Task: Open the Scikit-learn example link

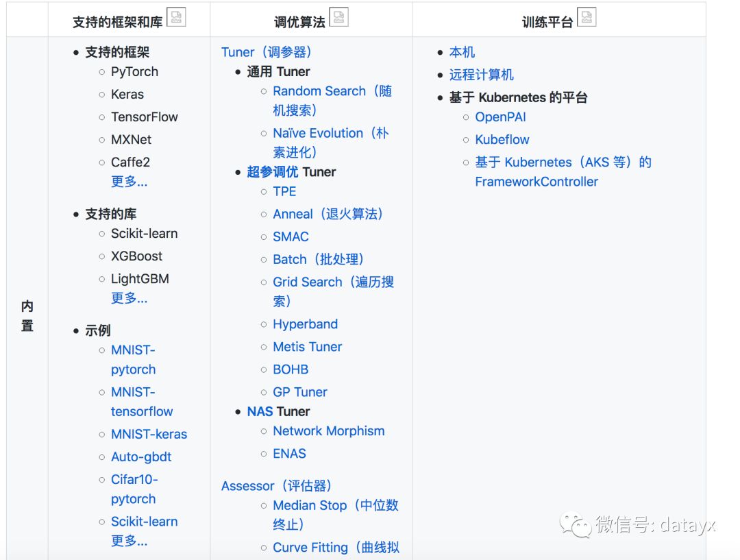Action: (x=145, y=522)
